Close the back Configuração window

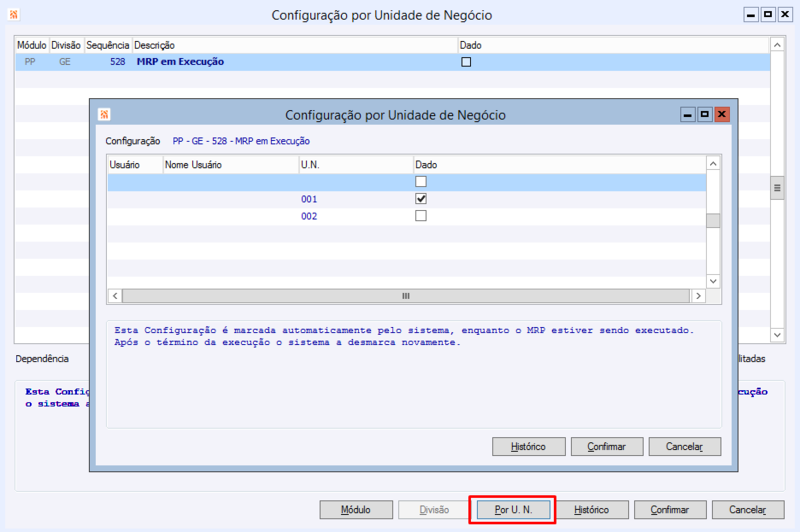coord(785,14)
